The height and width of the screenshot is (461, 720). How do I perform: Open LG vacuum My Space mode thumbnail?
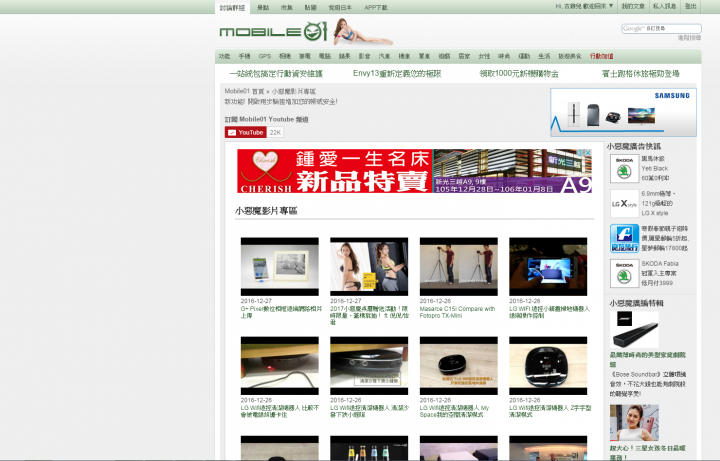click(459, 365)
